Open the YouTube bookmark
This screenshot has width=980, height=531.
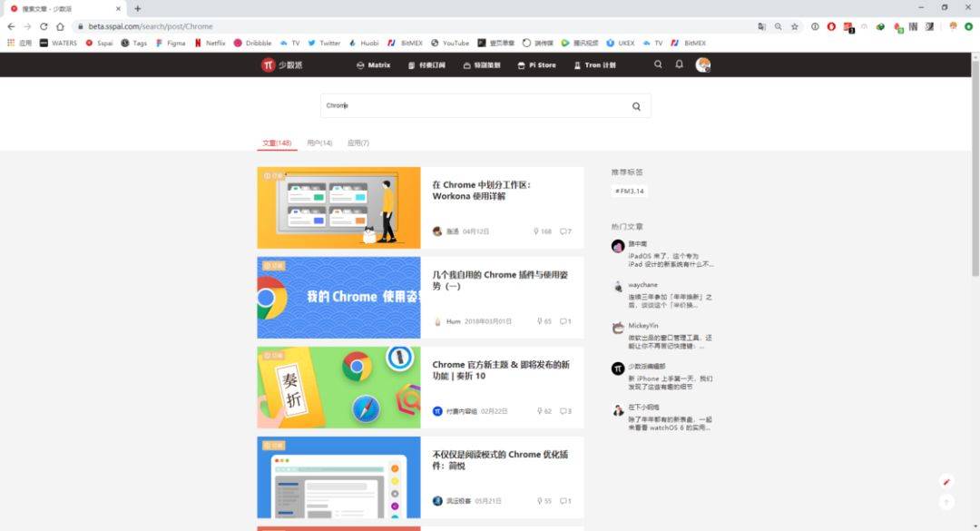click(450, 44)
